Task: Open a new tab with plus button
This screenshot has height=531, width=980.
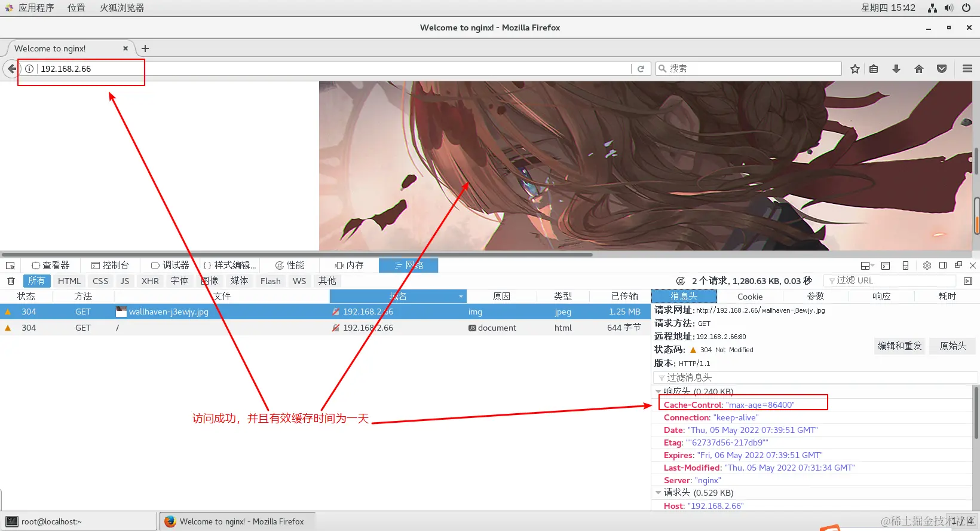Action: point(145,48)
